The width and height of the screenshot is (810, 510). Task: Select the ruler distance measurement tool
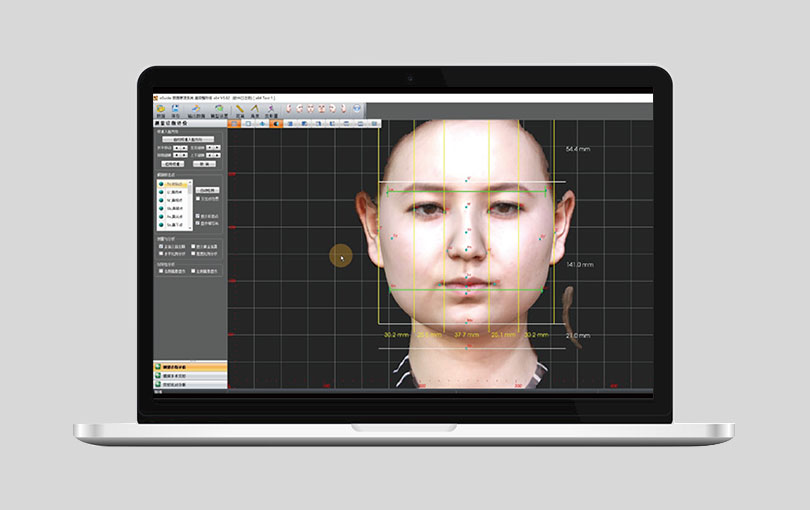[x=240, y=108]
